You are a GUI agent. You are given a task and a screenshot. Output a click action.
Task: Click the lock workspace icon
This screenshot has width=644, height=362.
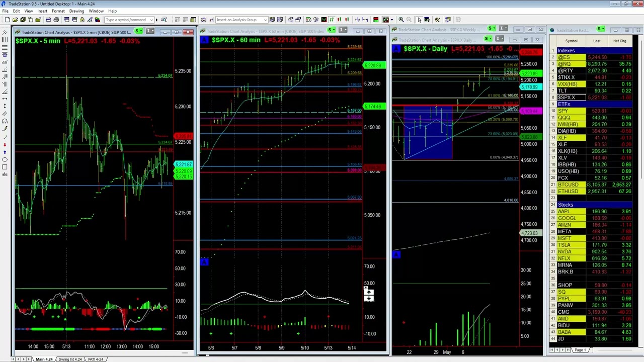82,20
